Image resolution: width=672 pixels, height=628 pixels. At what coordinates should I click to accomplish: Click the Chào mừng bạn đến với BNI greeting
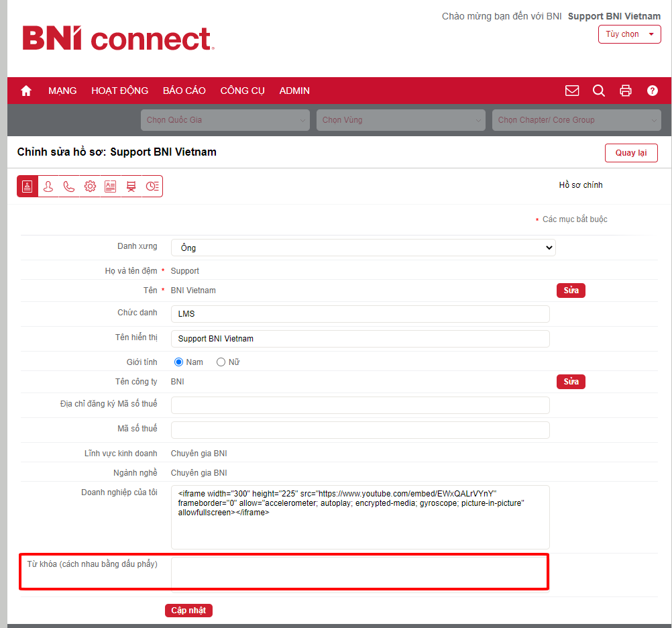[x=502, y=16]
